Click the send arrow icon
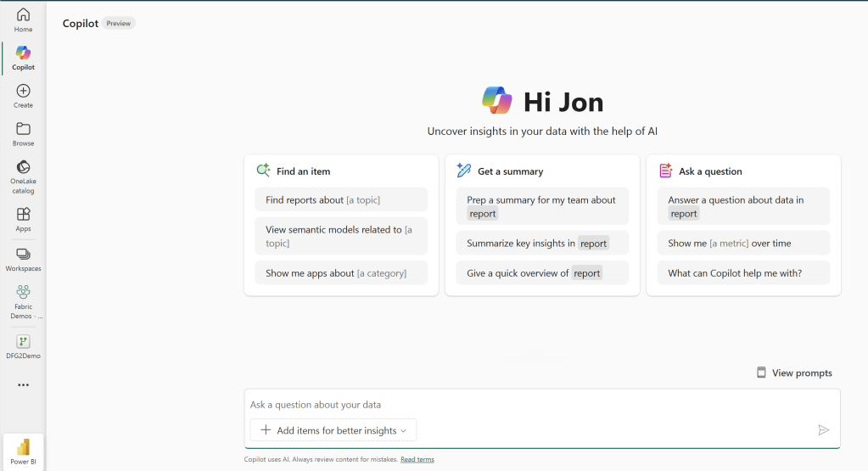Screen dimensions: 868x471 point(822,430)
